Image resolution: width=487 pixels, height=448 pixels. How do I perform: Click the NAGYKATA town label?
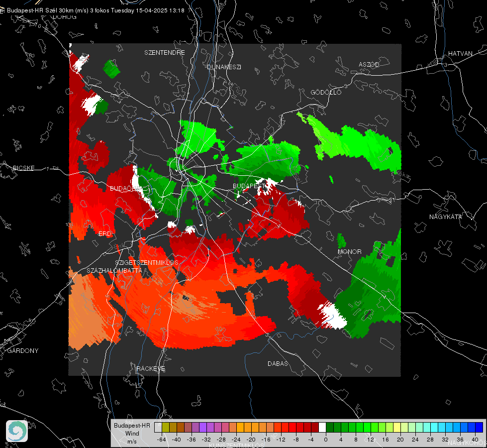click(x=446, y=217)
